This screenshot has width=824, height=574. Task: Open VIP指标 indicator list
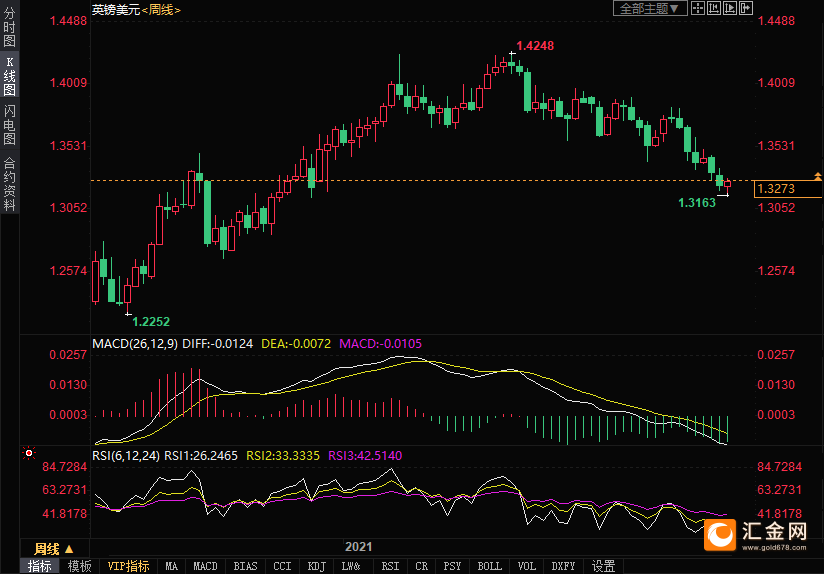pyautogui.click(x=128, y=566)
